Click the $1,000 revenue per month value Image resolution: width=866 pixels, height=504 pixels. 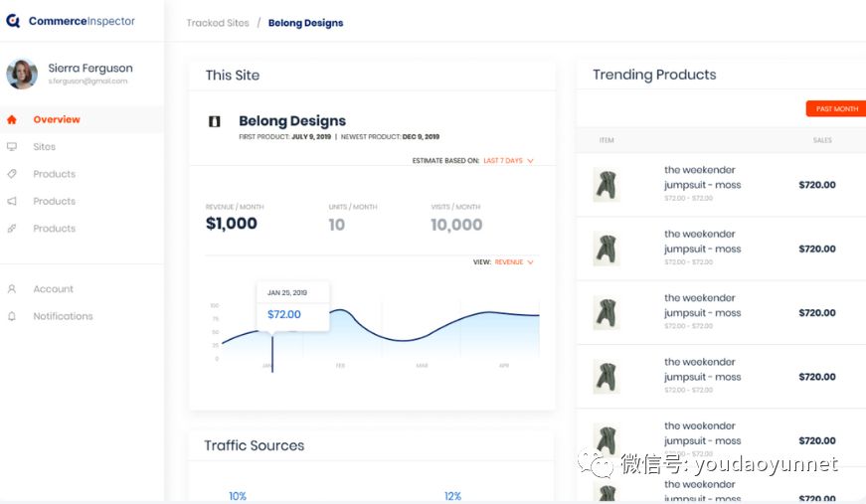click(x=232, y=224)
